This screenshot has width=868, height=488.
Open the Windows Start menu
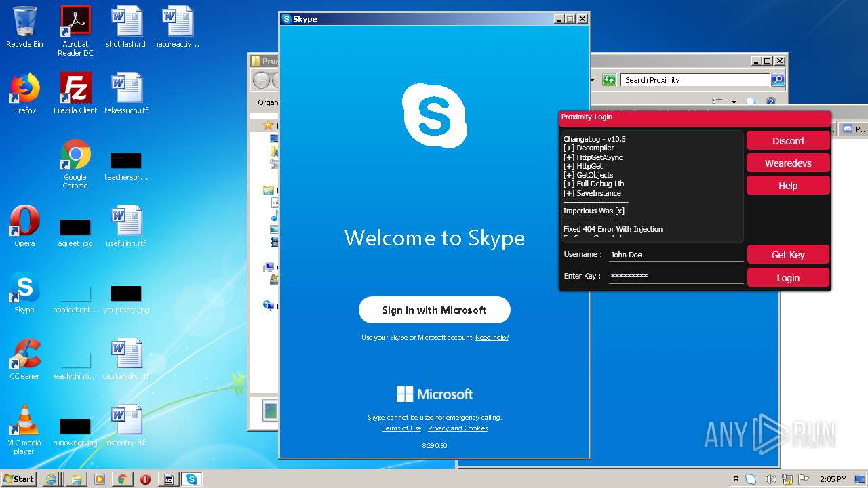[18, 479]
